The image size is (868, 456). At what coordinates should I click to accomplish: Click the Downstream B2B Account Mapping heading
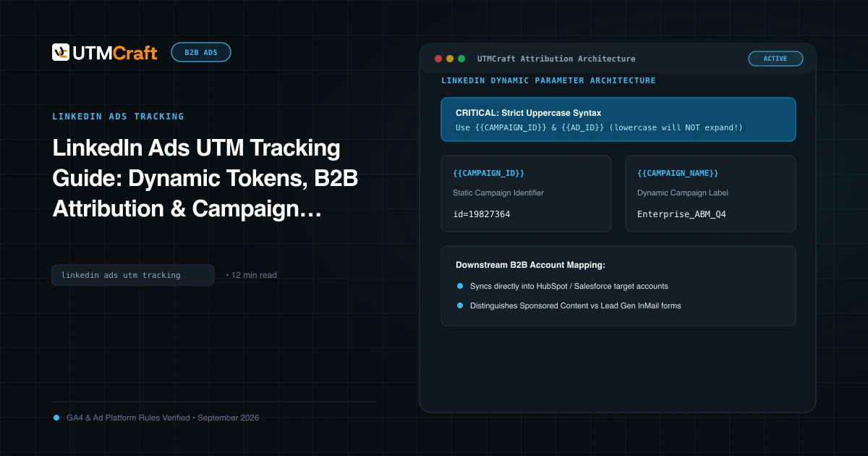(530, 265)
